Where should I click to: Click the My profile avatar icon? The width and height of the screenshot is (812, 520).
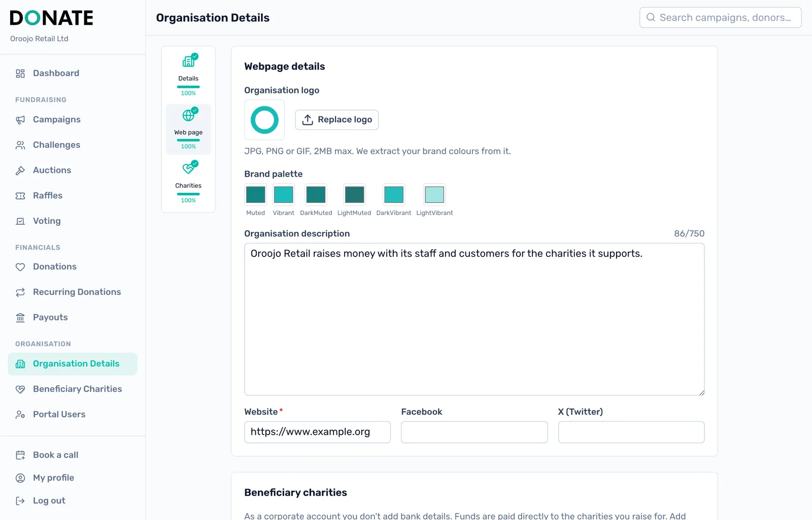coord(20,478)
